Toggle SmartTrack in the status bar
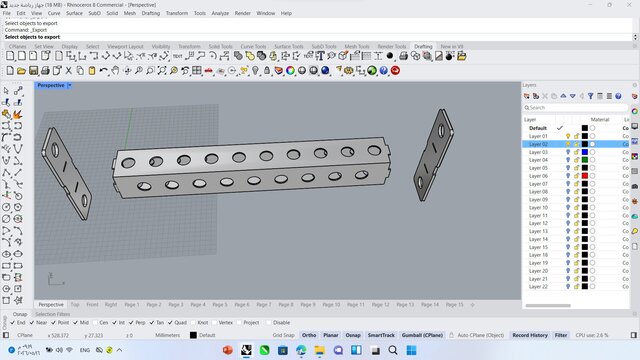Image resolution: width=640 pixels, height=360 pixels. point(381,335)
